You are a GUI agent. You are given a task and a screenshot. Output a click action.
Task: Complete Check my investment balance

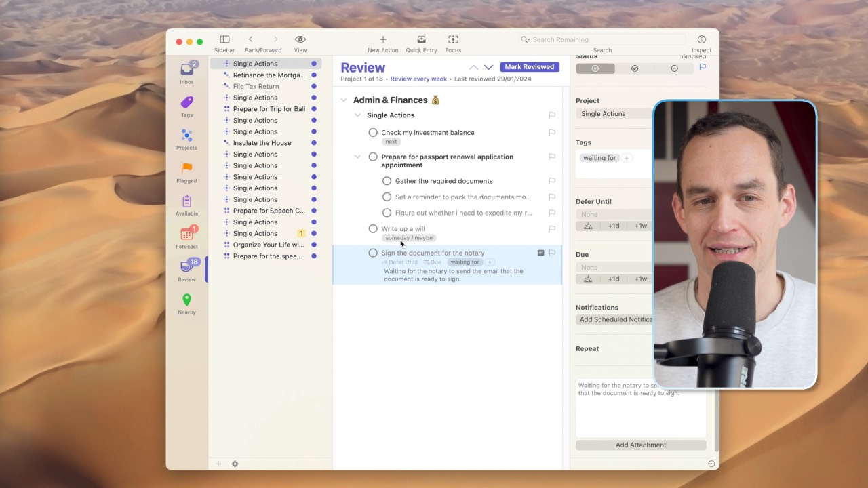(373, 133)
